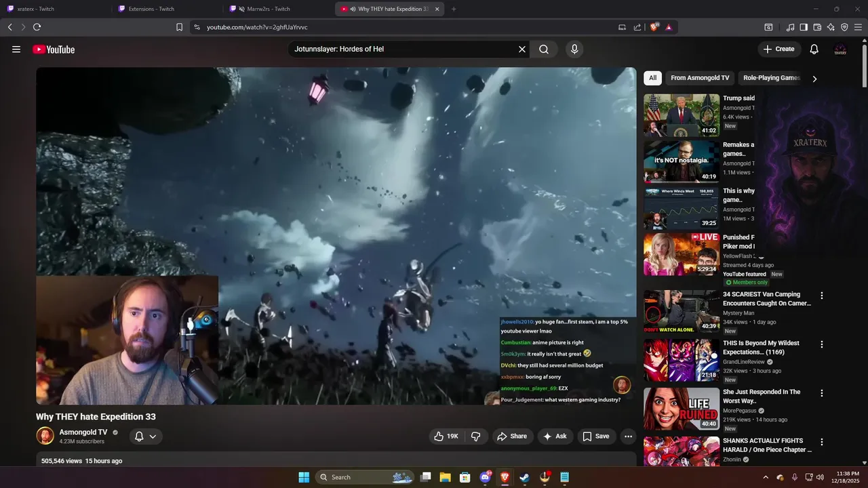Select Role-Playing Games chip
This screenshot has height=488, width=868.
(x=772, y=78)
